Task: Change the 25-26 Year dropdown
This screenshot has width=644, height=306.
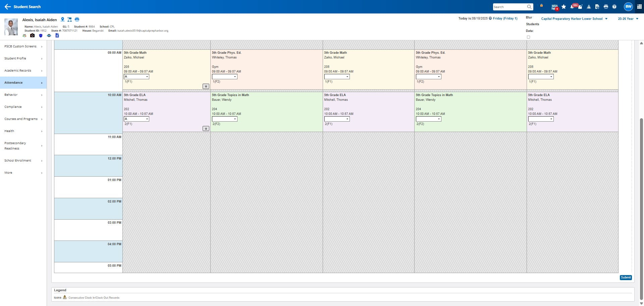Action: pos(628,19)
